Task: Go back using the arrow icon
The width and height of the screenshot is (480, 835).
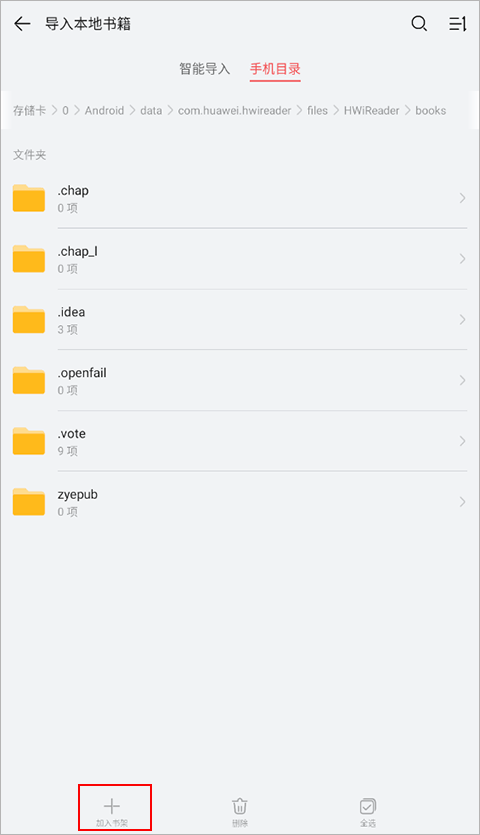Action: click(22, 24)
